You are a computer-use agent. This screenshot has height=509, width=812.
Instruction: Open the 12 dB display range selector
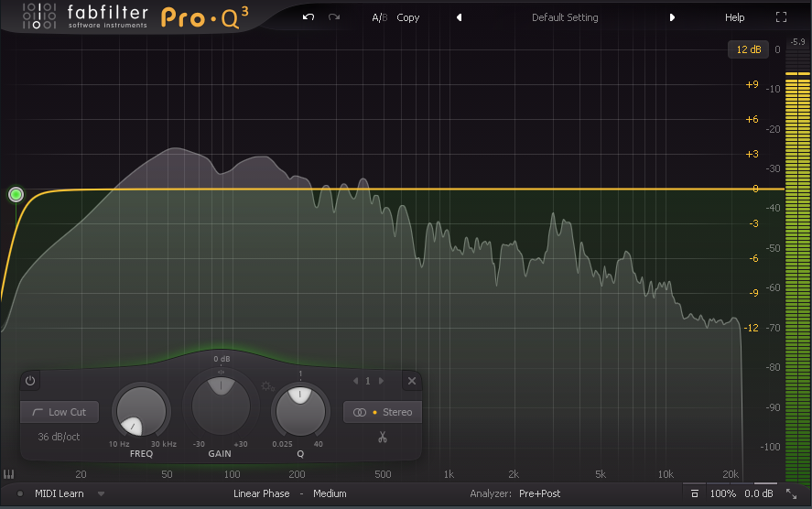tap(748, 49)
